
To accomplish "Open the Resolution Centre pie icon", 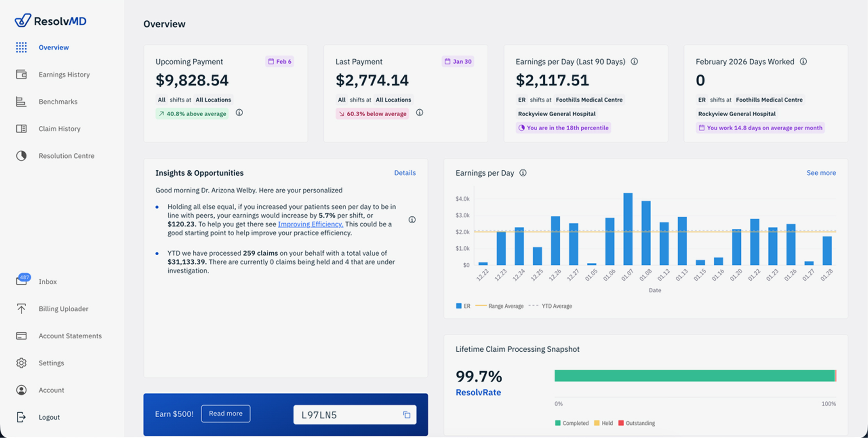I will [x=21, y=156].
